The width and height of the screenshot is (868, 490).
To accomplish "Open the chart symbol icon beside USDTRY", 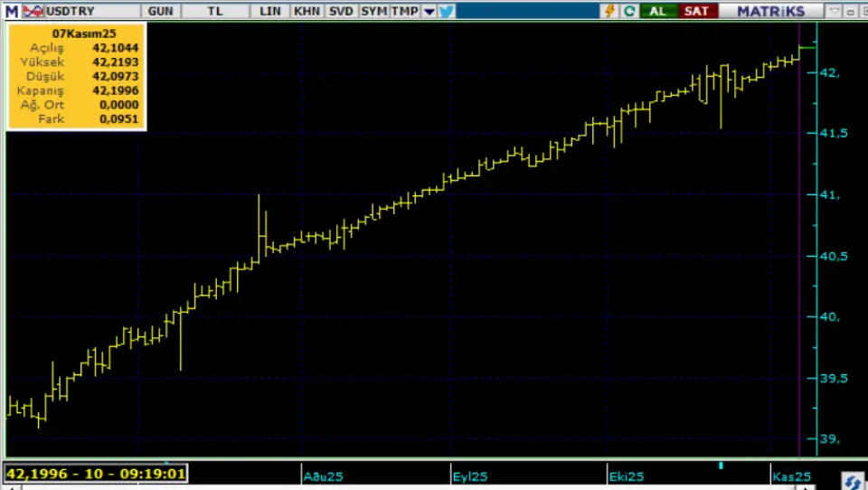I will click(x=33, y=11).
